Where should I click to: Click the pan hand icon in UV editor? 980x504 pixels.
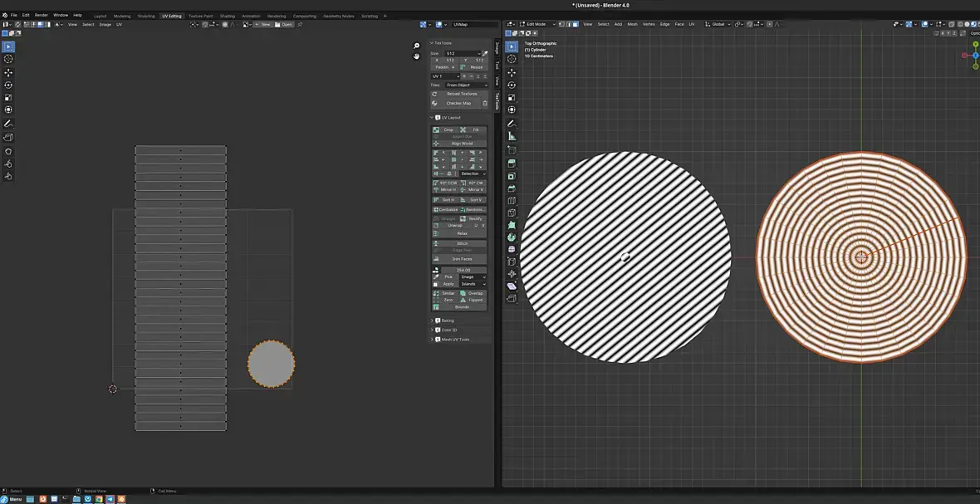417,56
